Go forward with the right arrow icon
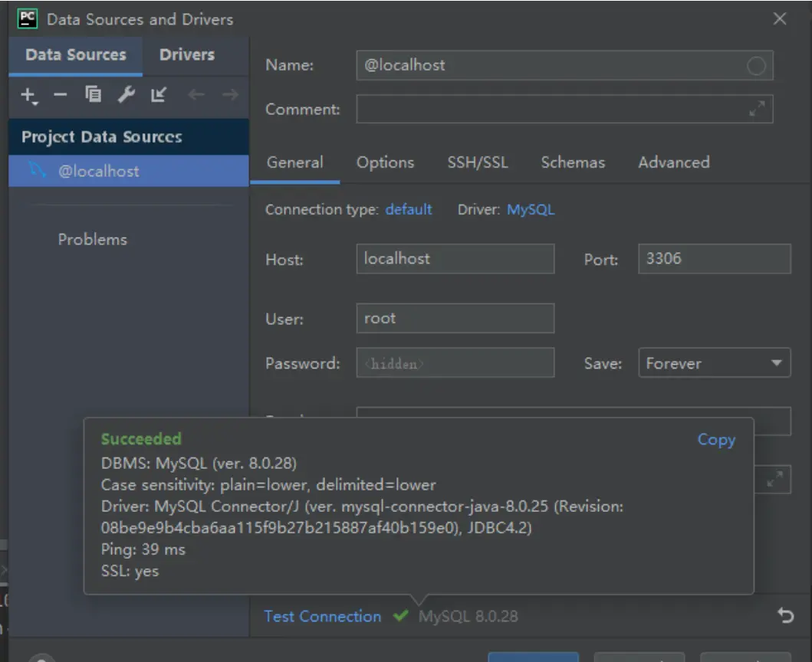This screenshot has width=812, height=662. (230, 95)
